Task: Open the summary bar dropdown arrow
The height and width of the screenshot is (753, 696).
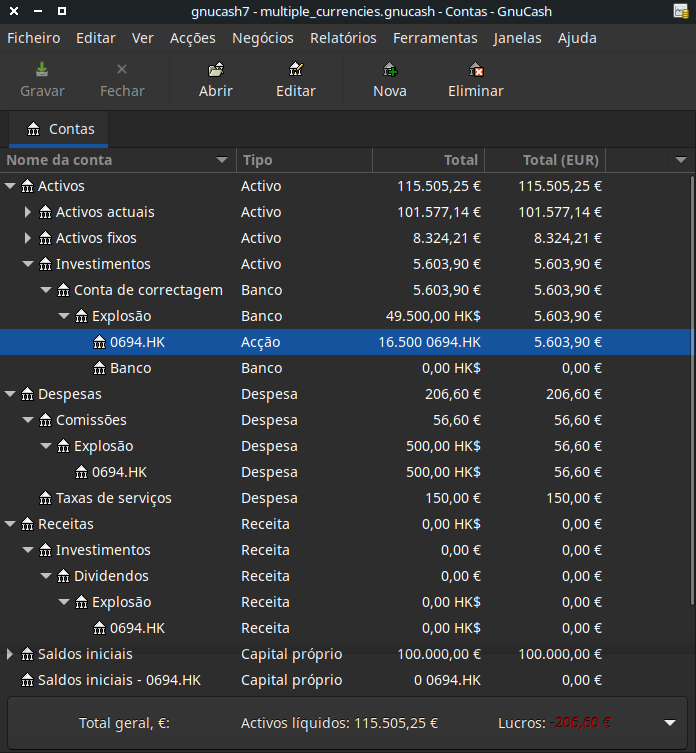Action: tap(668, 723)
